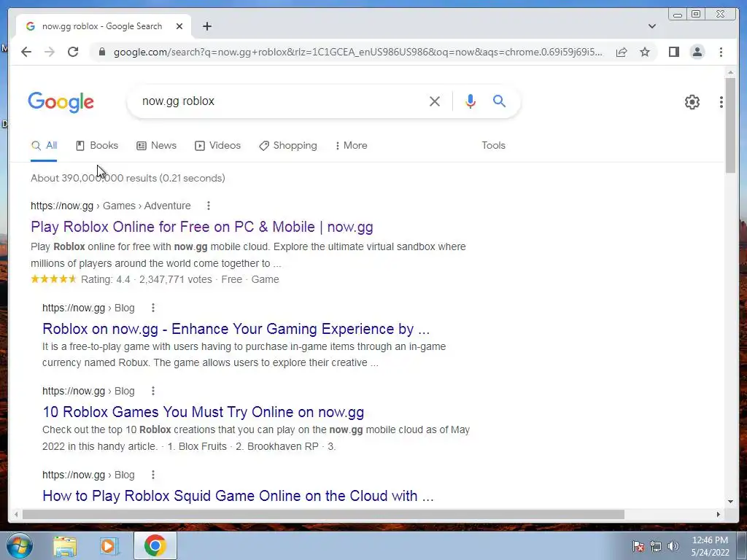
Task: Open Google quick settings gear
Action: tap(692, 102)
